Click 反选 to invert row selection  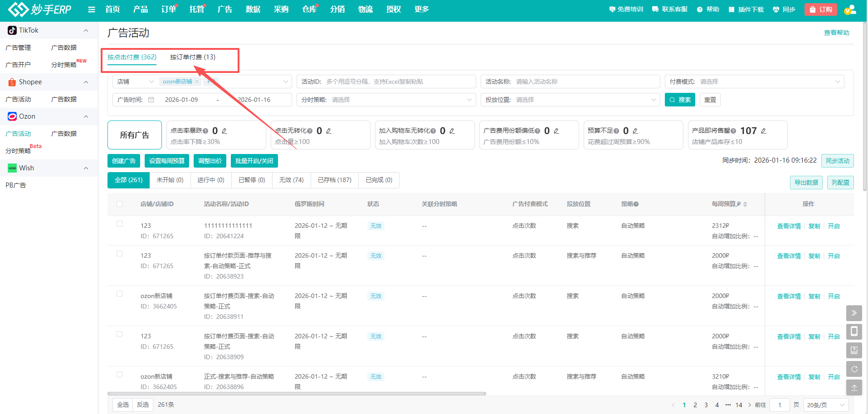(143, 404)
